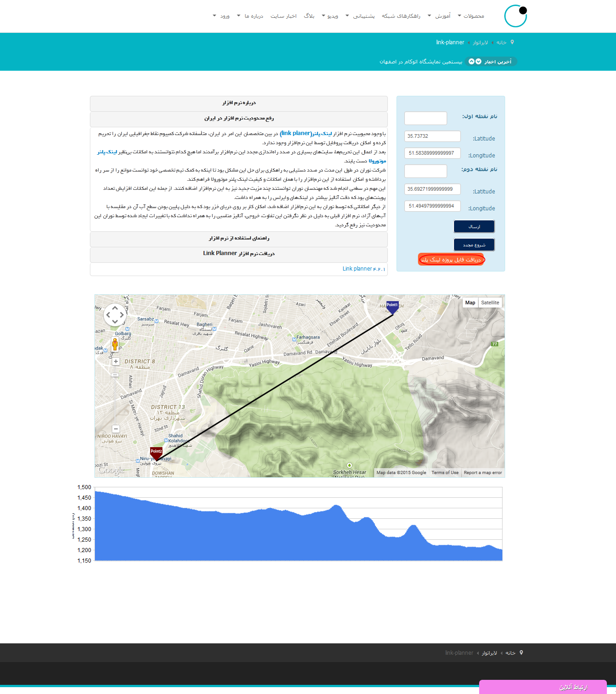Click the شروع مجدد reset button

(x=474, y=245)
